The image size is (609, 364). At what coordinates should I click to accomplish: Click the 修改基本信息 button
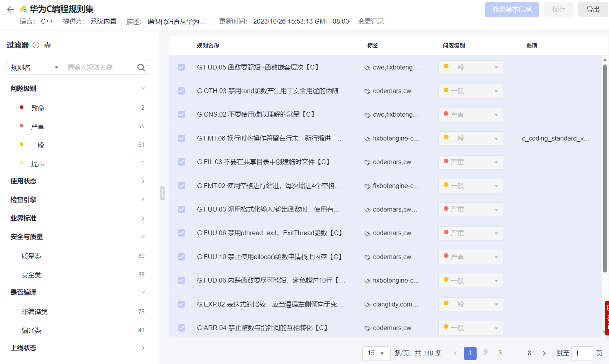point(512,9)
